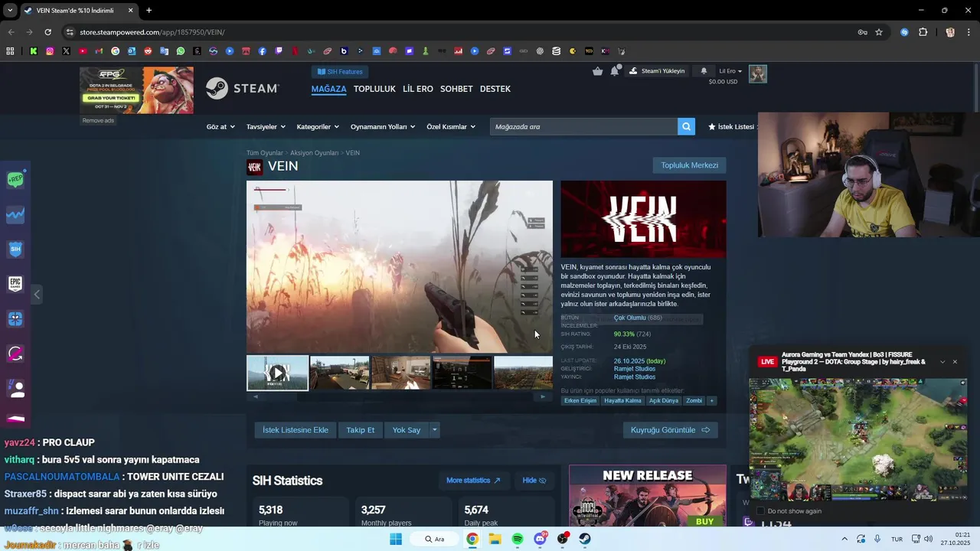Expand the left sidebar collapse arrow

pyautogui.click(x=37, y=295)
